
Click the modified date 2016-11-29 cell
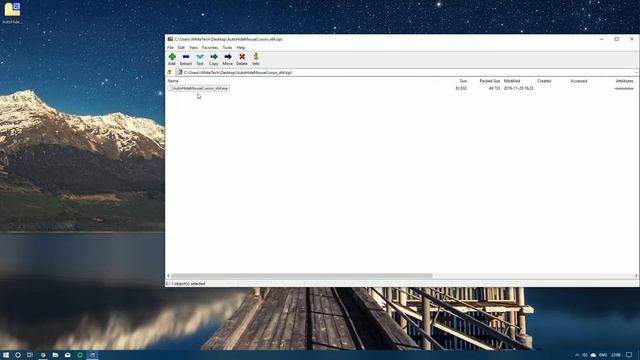pos(518,88)
